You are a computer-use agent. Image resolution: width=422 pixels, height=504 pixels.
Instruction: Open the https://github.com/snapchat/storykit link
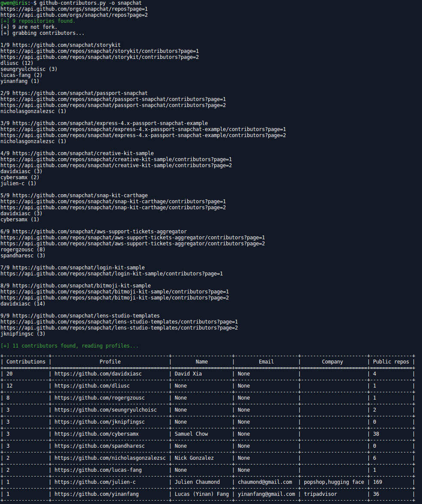(x=67, y=45)
